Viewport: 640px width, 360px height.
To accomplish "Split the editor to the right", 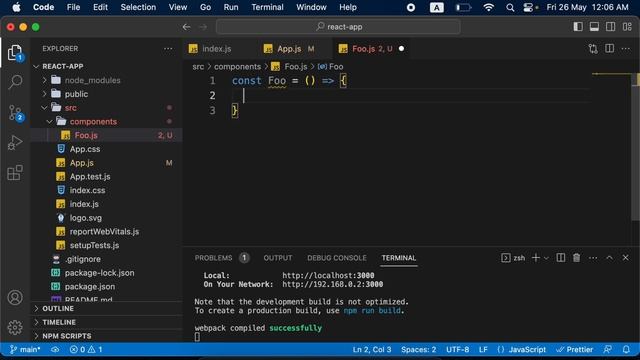I will pyautogui.click(x=609, y=49).
